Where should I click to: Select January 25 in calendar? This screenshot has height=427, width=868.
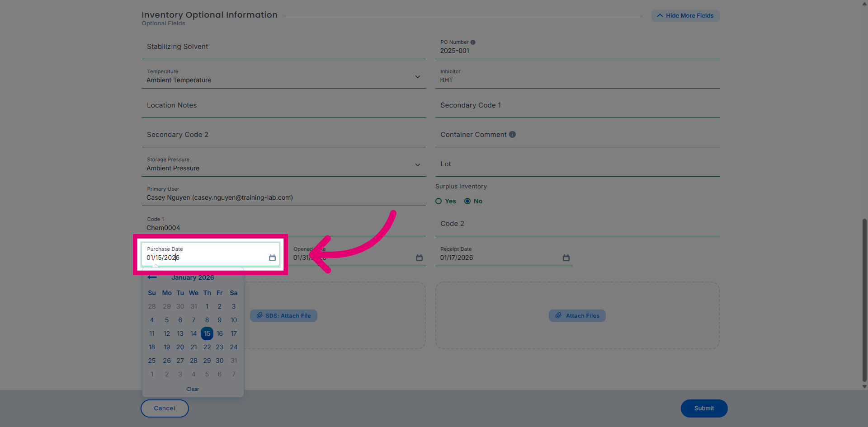pos(152,361)
